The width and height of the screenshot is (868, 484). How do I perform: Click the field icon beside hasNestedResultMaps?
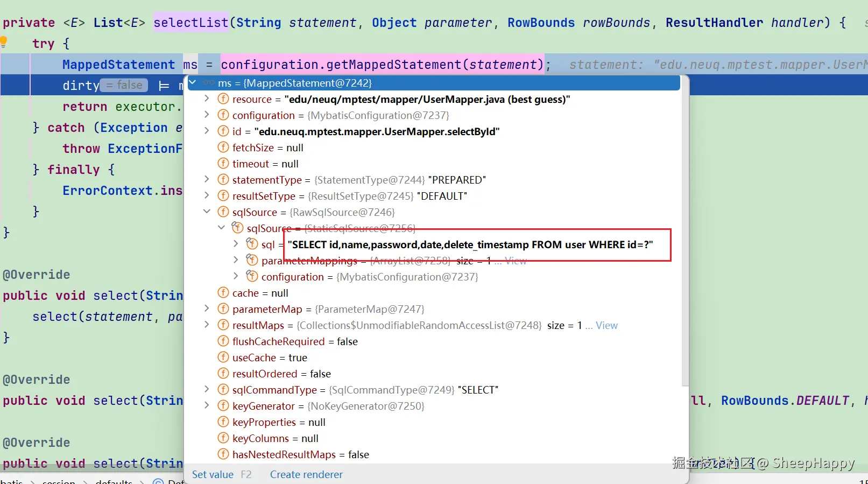(223, 454)
